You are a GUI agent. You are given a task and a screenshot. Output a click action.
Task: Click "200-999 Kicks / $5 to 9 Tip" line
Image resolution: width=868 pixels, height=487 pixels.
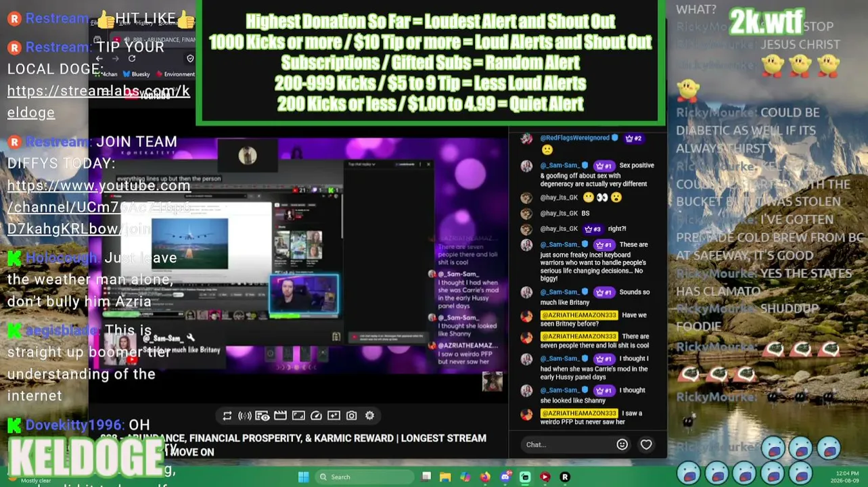click(430, 84)
